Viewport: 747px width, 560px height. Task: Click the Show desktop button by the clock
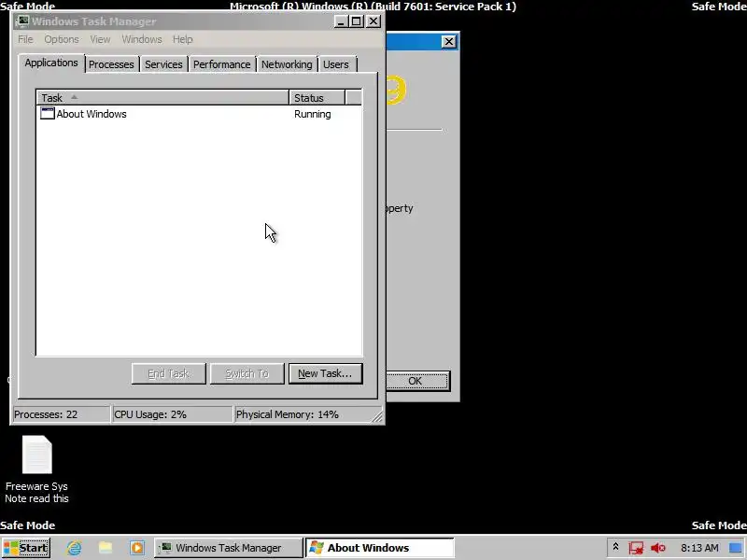pyautogui.click(x=736, y=548)
